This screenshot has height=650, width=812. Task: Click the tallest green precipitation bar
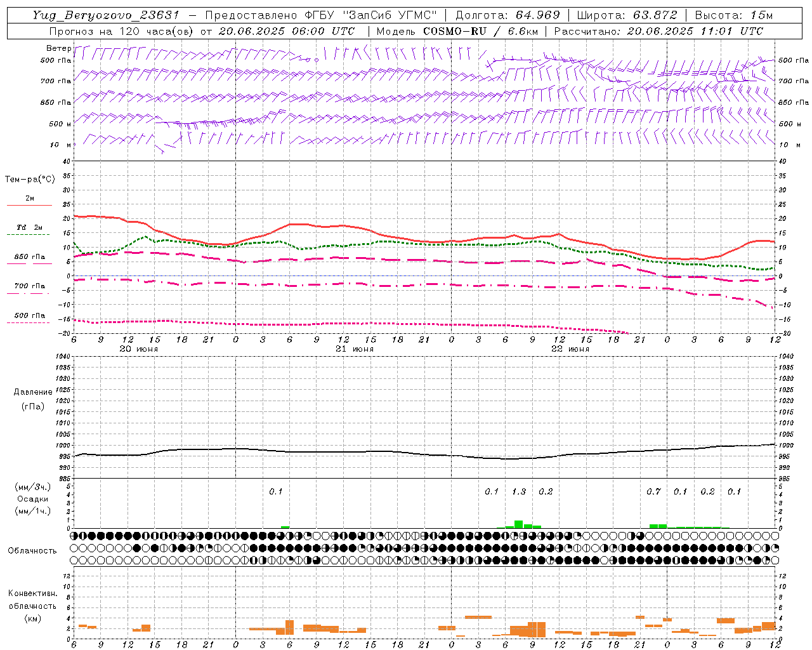click(x=518, y=524)
